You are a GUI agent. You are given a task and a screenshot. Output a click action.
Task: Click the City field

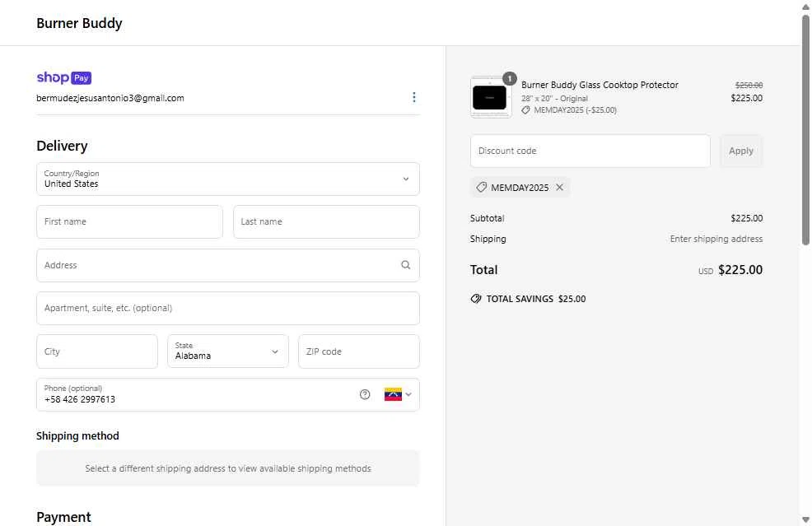[97, 351]
